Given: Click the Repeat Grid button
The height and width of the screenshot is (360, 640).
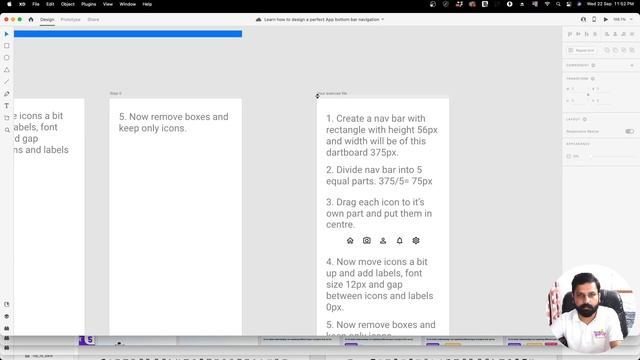Looking at the screenshot, I should [581, 50].
